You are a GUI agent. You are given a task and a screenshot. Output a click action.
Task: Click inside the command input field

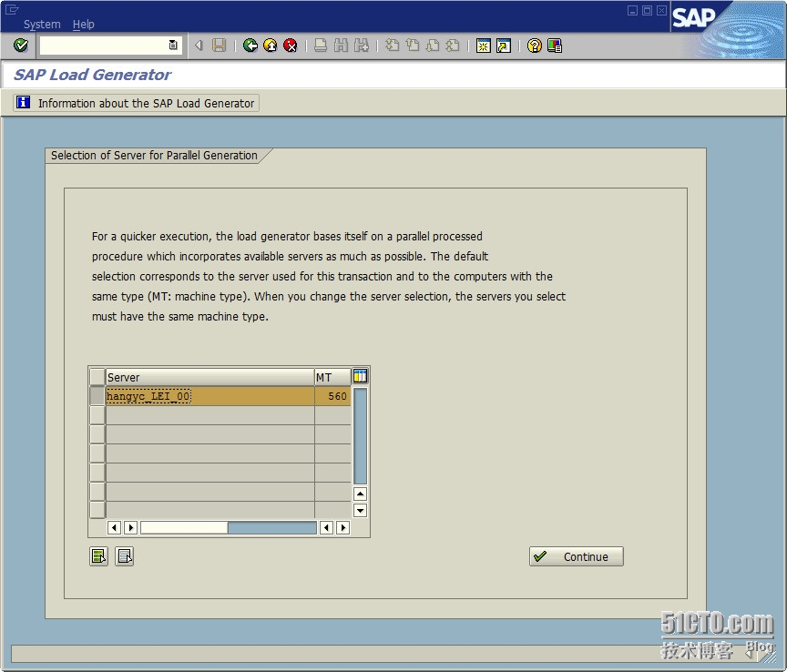pyautogui.click(x=104, y=46)
